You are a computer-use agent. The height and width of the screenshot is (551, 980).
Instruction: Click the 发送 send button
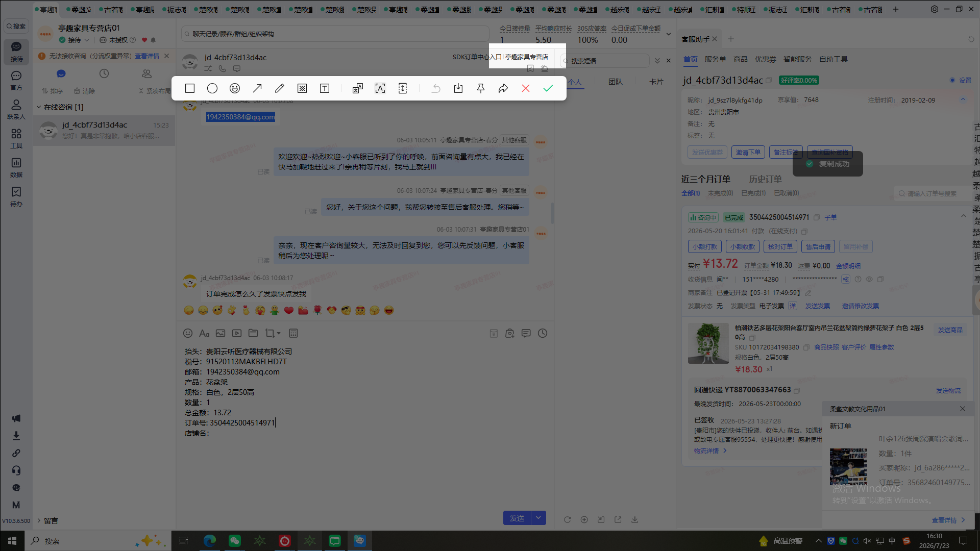tap(517, 518)
